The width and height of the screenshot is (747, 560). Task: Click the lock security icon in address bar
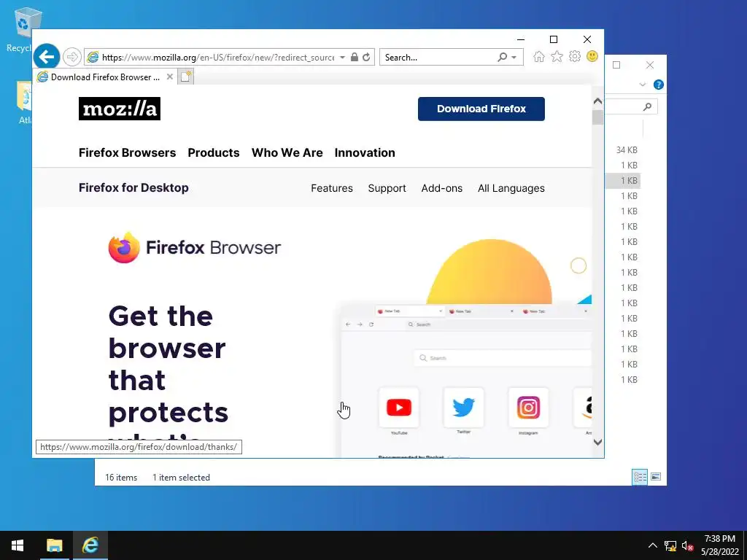click(354, 57)
